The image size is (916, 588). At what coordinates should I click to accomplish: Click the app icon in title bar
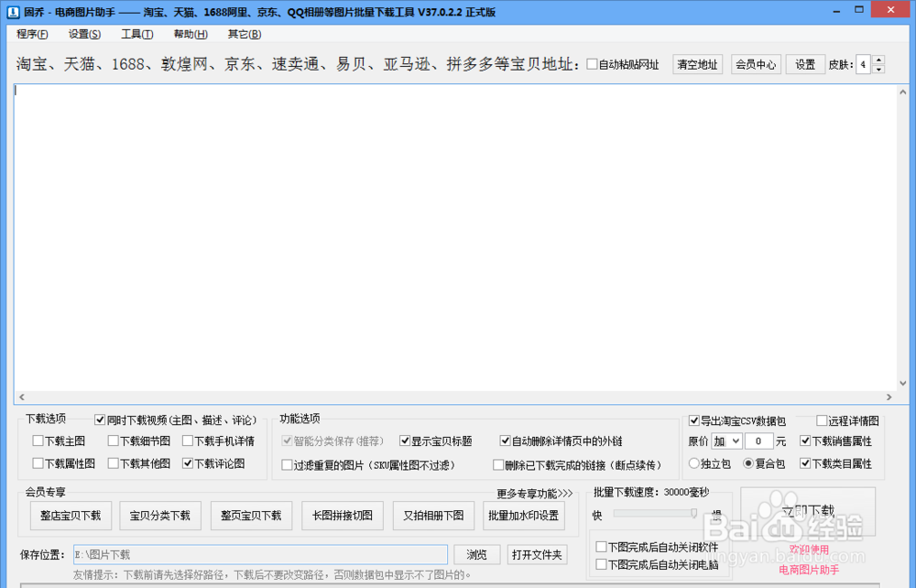point(12,12)
